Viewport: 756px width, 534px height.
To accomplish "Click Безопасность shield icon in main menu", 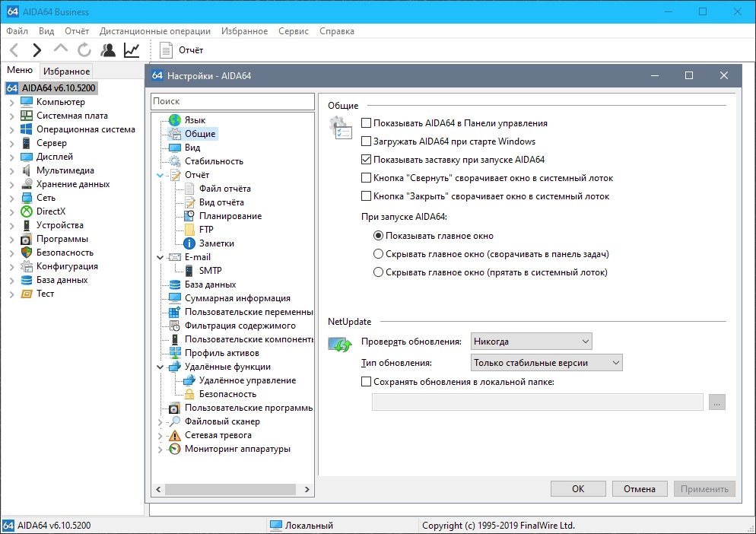I will [27, 253].
